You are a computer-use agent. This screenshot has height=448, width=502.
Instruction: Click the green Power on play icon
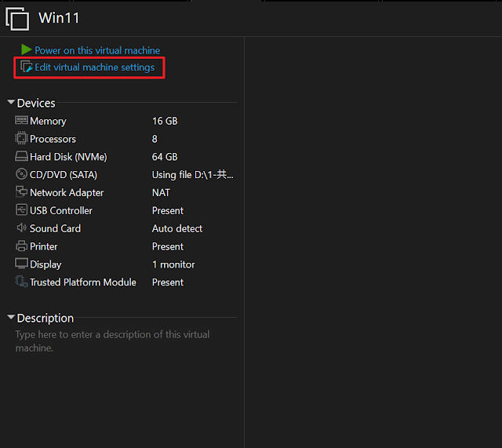26,49
